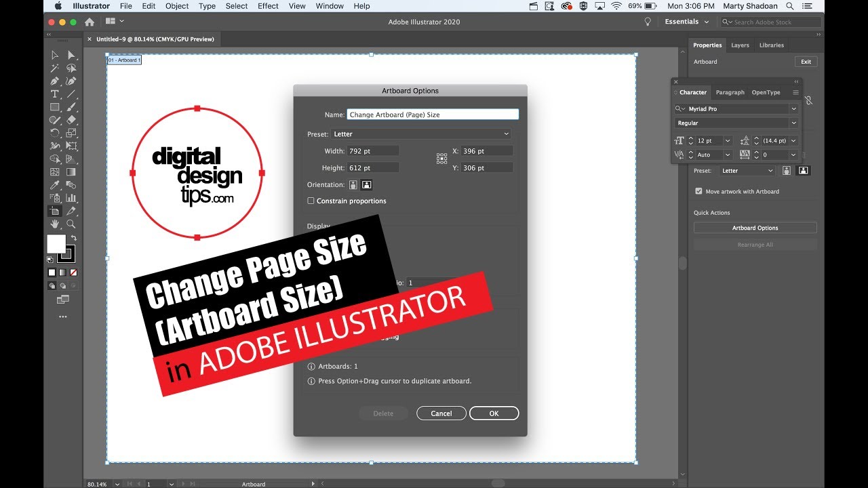The height and width of the screenshot is (488, 868).
Task: Select the Perspective Grid tool
Action: tap(71, 159)
